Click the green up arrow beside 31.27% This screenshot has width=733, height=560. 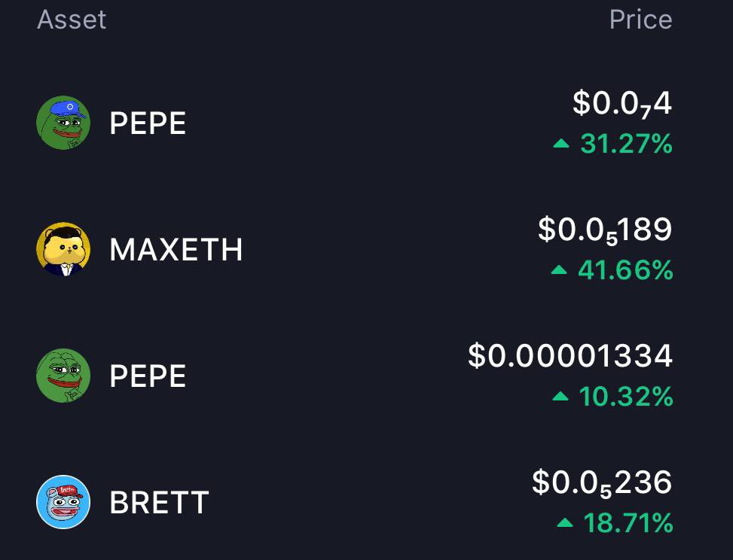[561, 143]
